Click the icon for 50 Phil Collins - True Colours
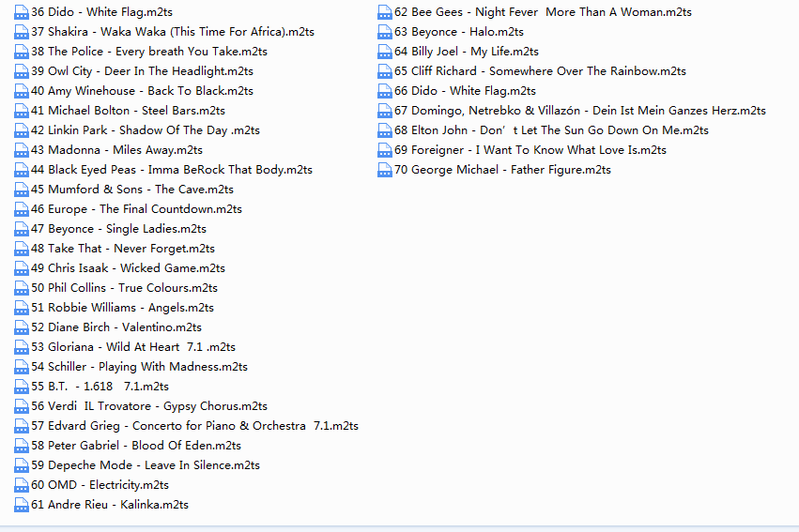 (22, 288)
